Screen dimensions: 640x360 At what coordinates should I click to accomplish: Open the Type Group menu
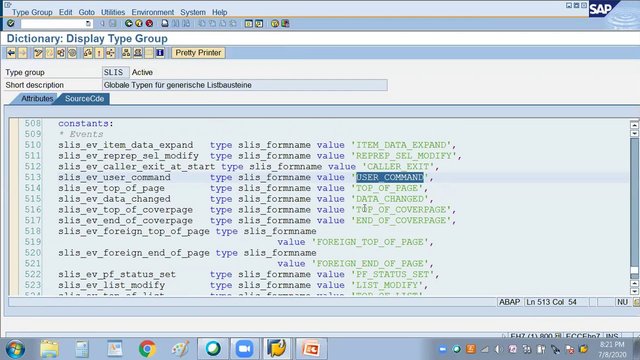pos(32,12)
